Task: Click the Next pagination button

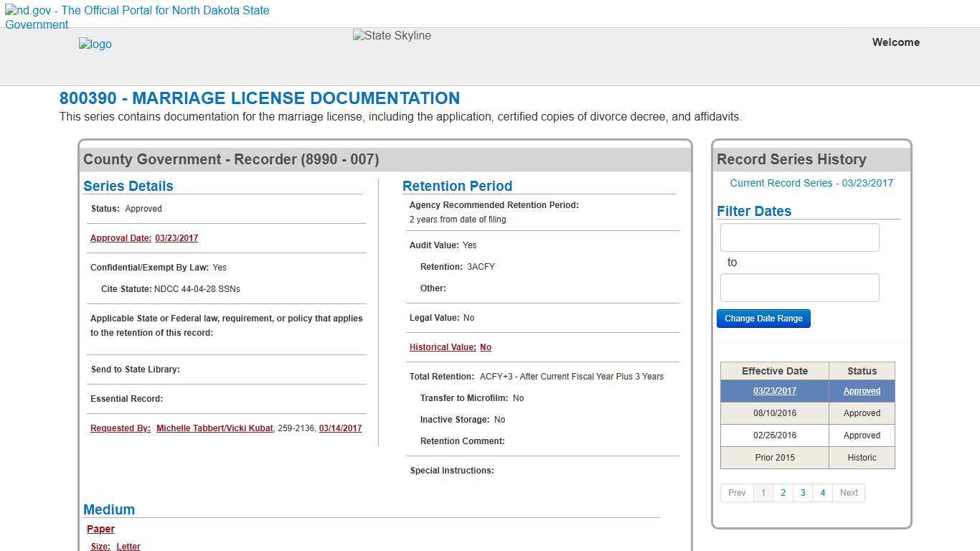Action: point(849,493)
